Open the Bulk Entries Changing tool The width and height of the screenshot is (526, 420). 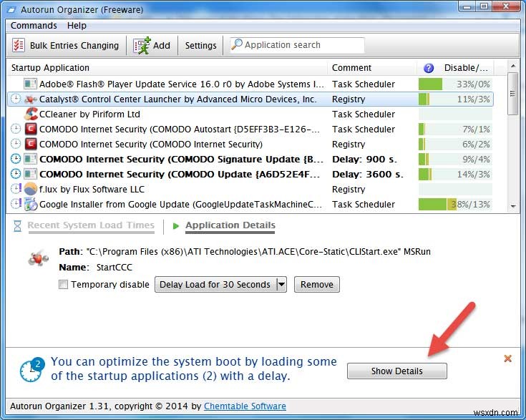pos(66,45)
